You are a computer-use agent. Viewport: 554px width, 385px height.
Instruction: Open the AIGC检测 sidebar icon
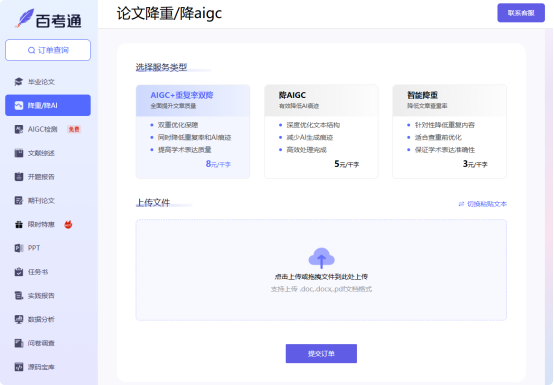tap(18, 129)
